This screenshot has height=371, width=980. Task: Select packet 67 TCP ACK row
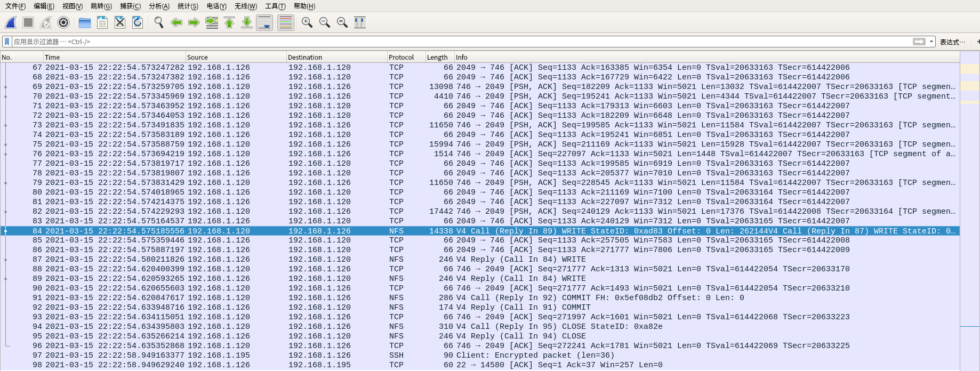coord(480,68)
